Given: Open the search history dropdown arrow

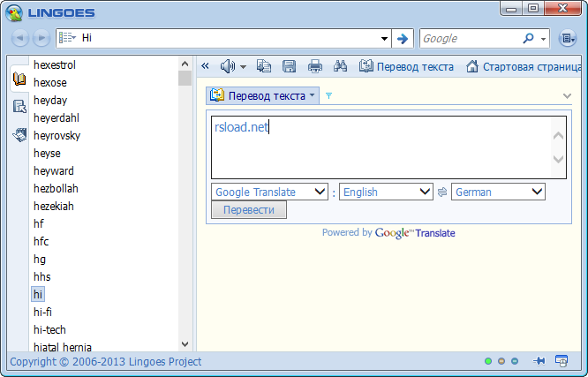Looking at the screenshot, I should click(384, 38).
